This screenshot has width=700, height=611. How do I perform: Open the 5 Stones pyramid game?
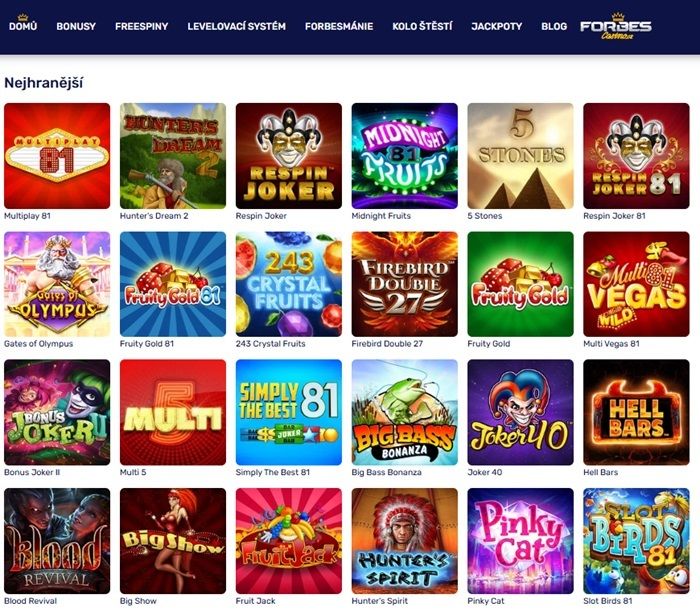point(520,156)
